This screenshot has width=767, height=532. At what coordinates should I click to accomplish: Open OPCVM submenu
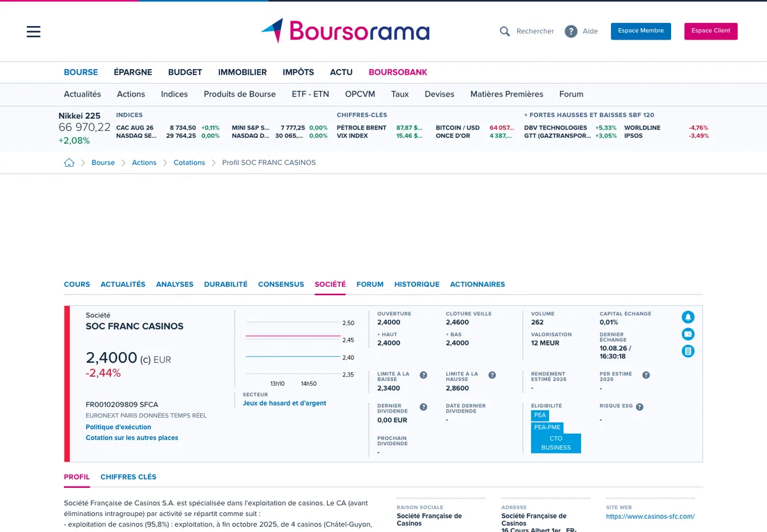pyautogui.click(x=360, y=94)
